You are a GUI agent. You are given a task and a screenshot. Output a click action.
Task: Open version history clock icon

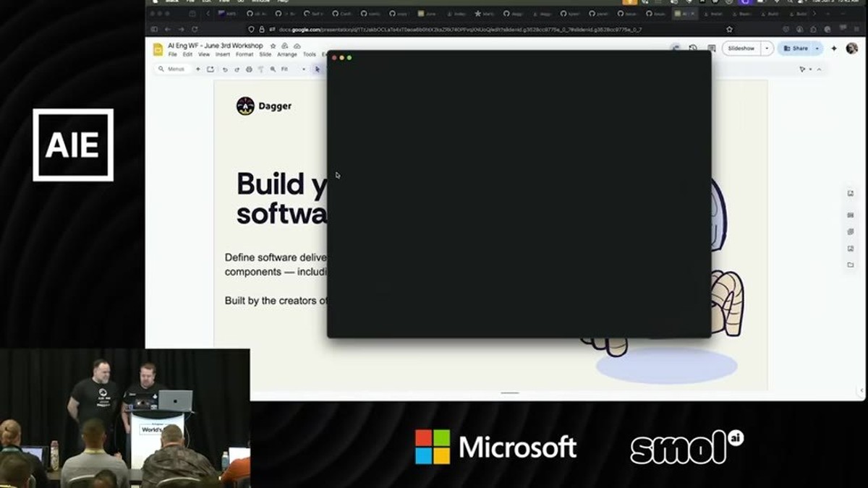(x=693, y=48)
